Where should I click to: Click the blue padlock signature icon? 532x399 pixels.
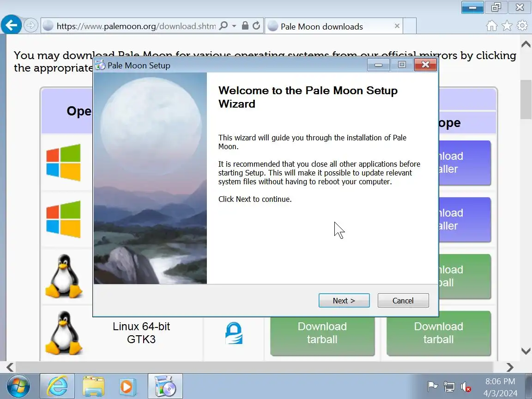click(234, 333)
